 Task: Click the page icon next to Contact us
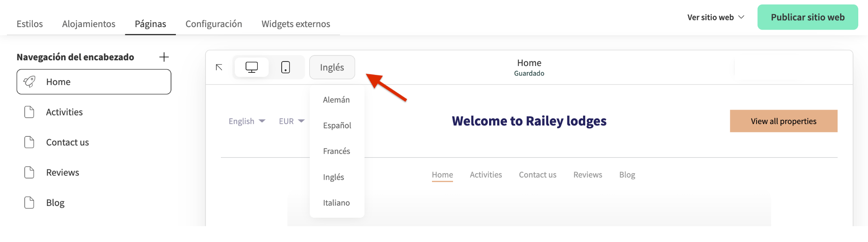(29, 142)
